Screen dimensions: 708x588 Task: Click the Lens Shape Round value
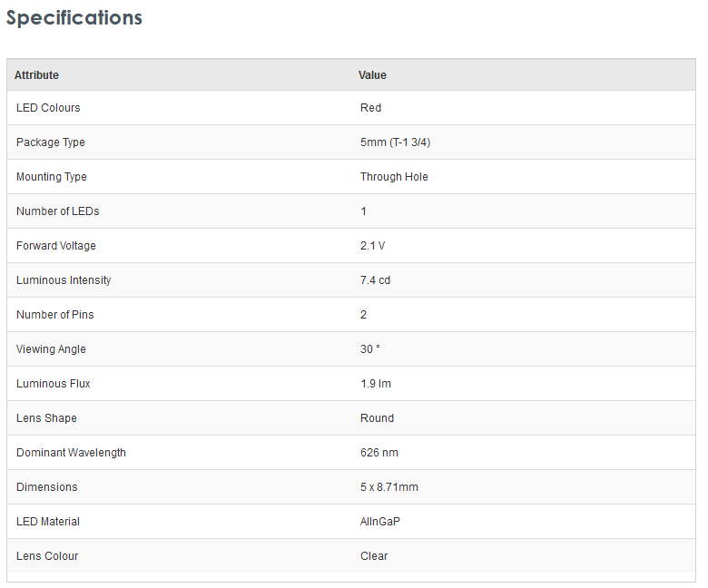coord(377,418)
